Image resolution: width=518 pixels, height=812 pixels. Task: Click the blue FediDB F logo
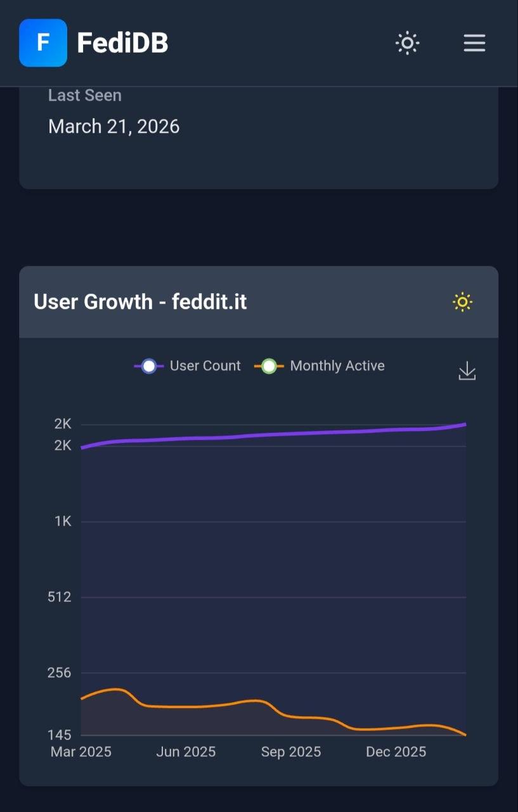click(43, 43)
